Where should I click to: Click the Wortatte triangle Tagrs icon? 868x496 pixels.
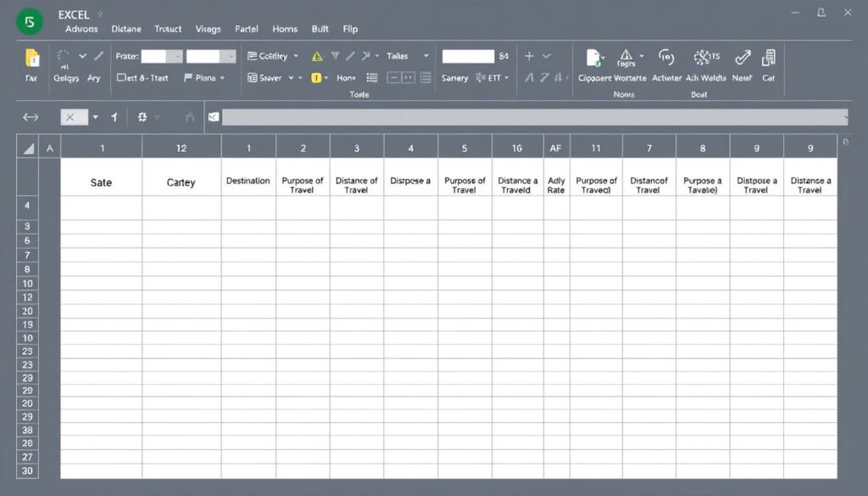tap(626, 57)
